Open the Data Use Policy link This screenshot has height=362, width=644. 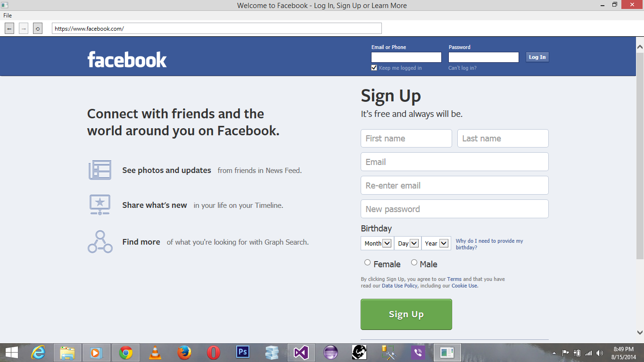tap(400, 286)
